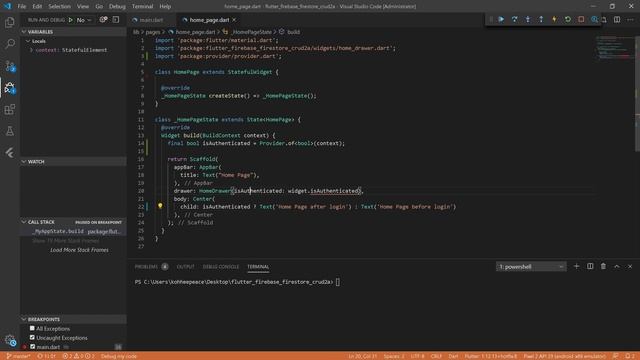640x360 pixels.
Task: Collapse the Watch section
Action: pyautogui.click(x=24, y=162)
